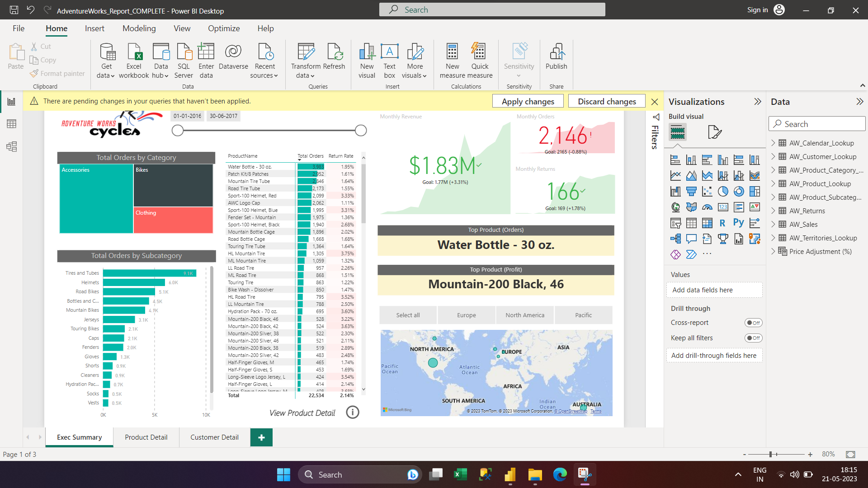The image size is (868, 488).
Task: Click the Apply changes button
Action: click(x=528, y=101)
